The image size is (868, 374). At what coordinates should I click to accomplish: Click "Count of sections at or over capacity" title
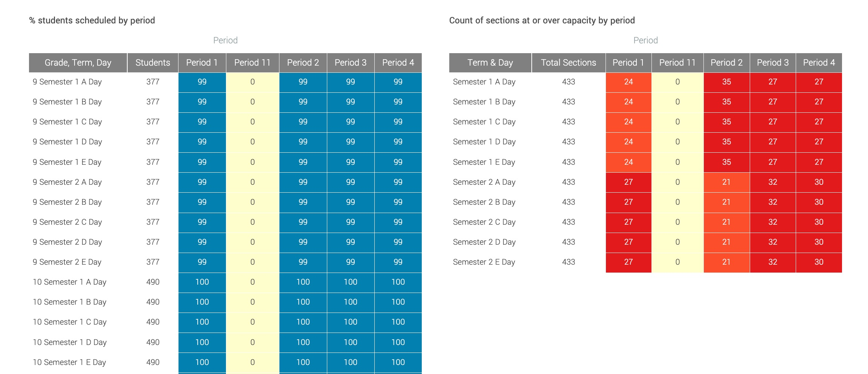(x=542, y=20)
